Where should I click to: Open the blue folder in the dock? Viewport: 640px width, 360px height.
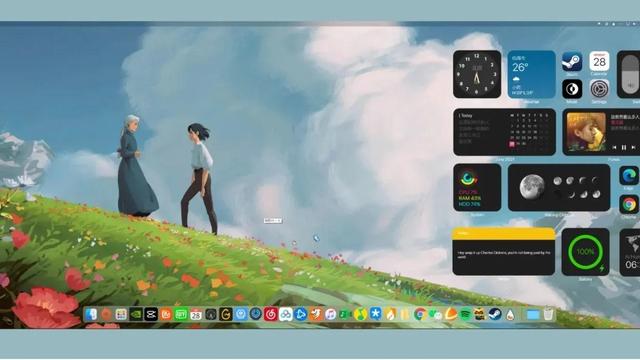(533, 315)
